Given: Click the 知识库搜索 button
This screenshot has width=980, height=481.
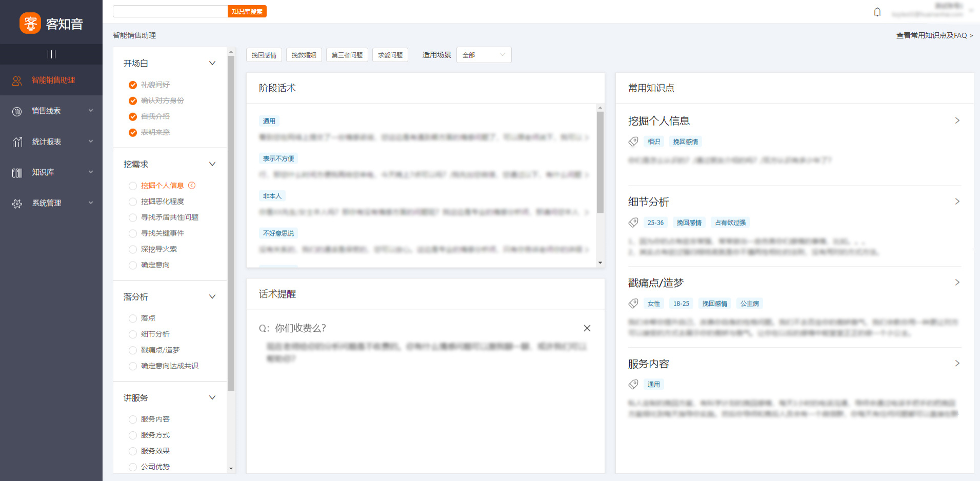Looking at the screenshot, I should pos(247,11).
